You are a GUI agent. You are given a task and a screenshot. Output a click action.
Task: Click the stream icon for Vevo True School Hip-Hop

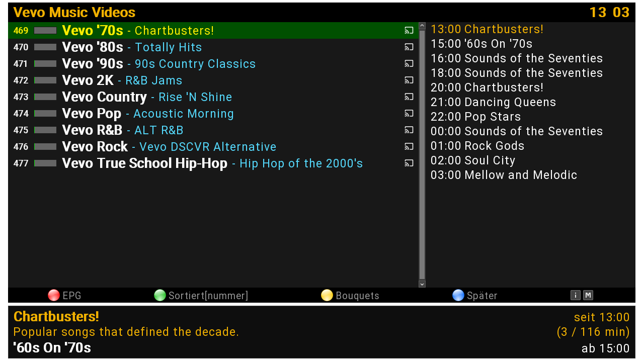[x=409, y=163]
